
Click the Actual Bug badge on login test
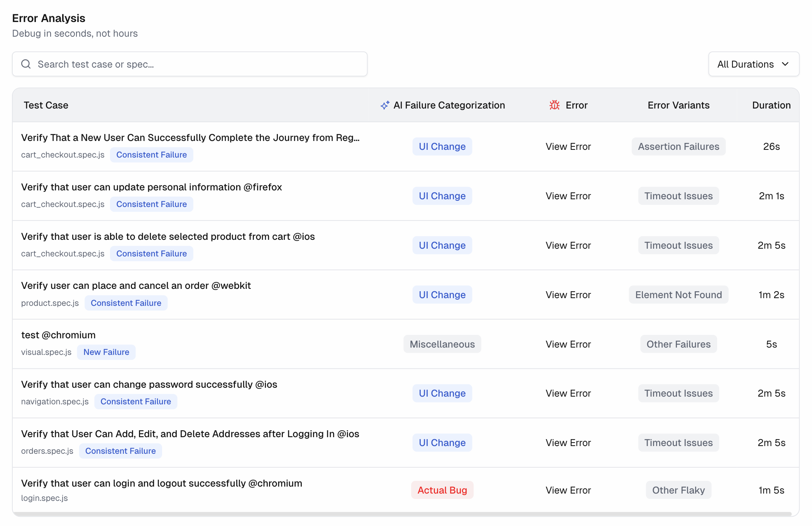[x=442, y=490]
